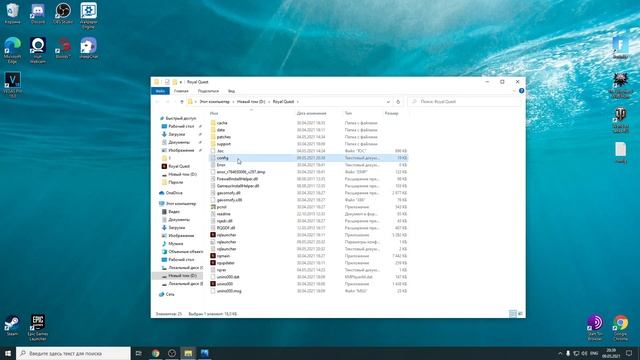Screen dimensions: 640x360
Task: Launch Discord from the desktop
Action: tap(38, 13)
